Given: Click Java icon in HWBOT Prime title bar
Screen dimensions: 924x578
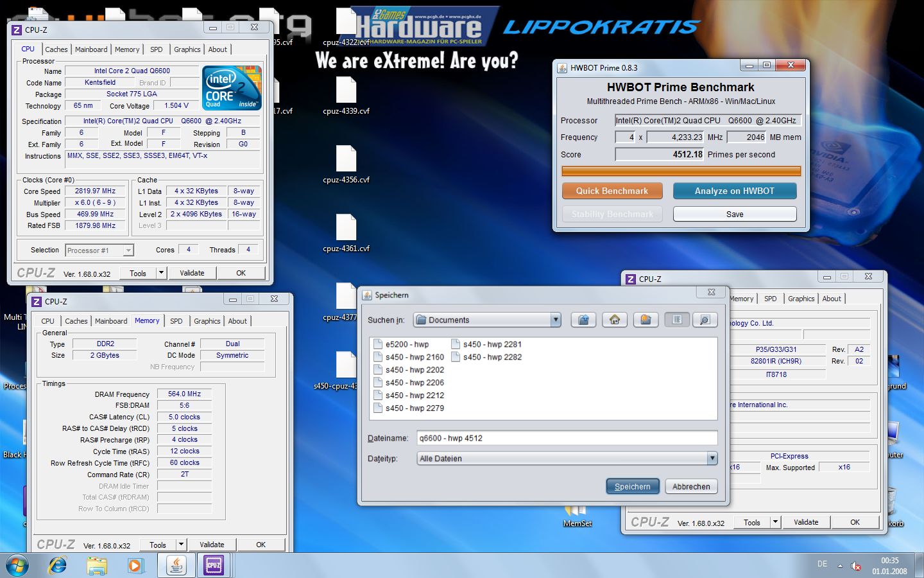Looking at the screenshot, I should (562, 67).
